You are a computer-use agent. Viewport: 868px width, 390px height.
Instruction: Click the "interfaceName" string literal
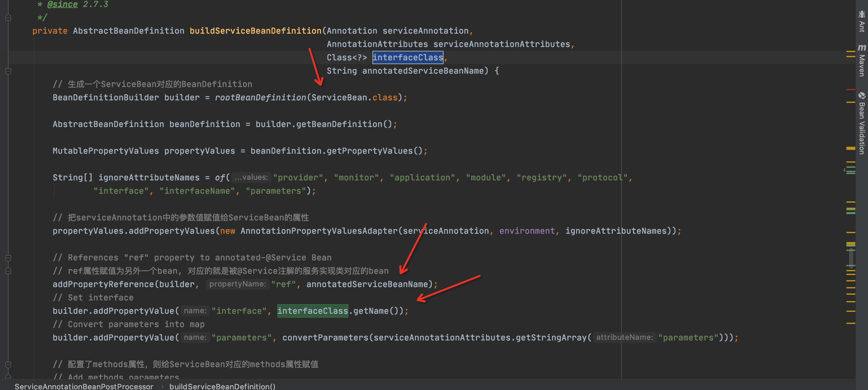click(x=197, y=191)
